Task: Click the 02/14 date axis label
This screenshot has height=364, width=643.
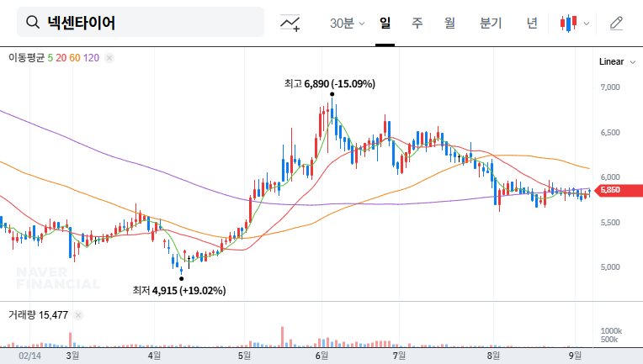Action: tap(30, 356)
